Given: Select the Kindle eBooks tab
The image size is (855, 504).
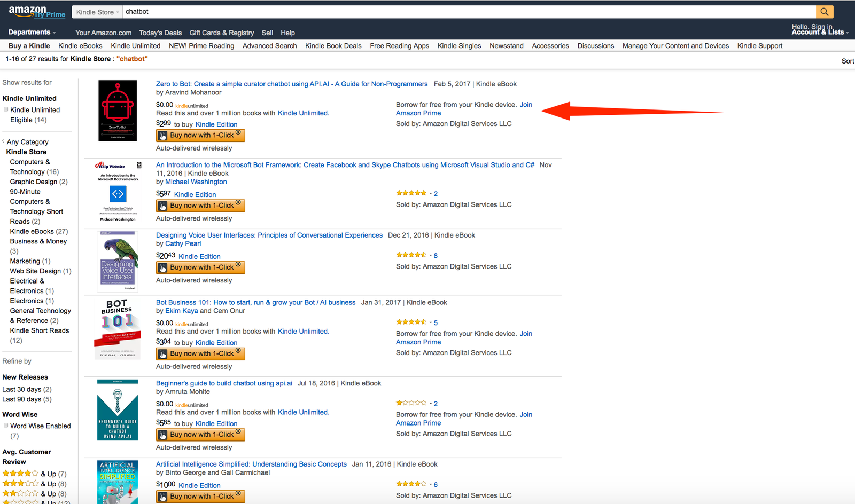Looking at the screenshot, I should pos(80,46).
